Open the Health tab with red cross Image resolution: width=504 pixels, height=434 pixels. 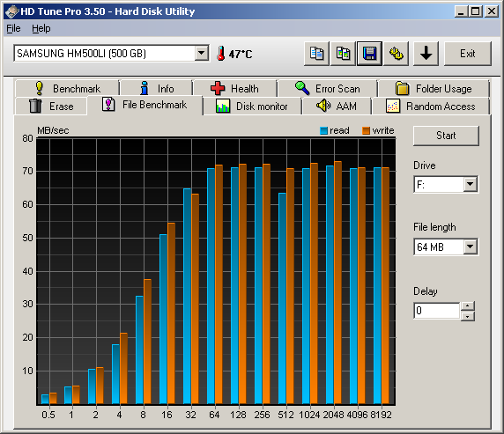point(234,88)
